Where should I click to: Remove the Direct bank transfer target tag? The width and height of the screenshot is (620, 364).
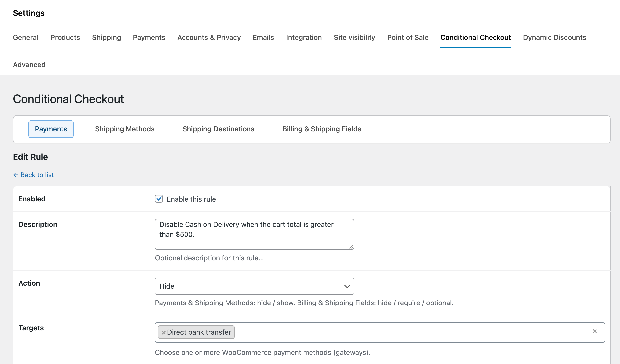(164, 332)
